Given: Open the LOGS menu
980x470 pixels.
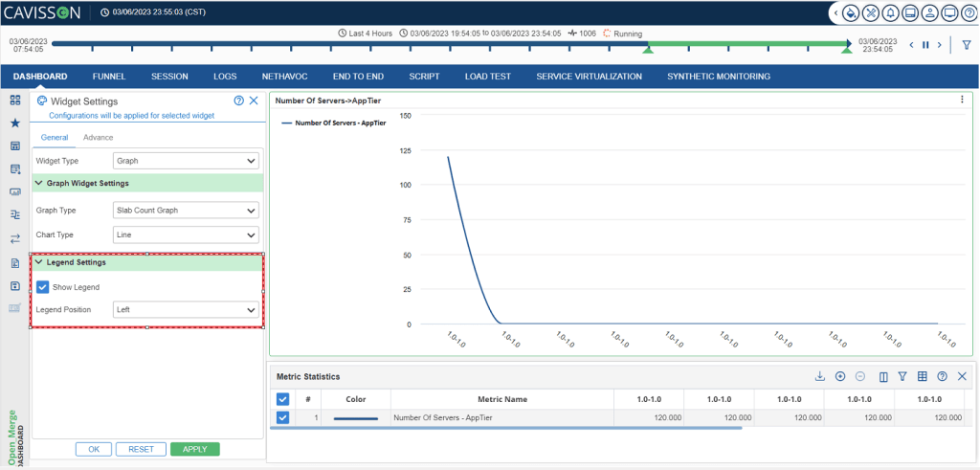Looking at the screenshot, I should pos(225,77).
